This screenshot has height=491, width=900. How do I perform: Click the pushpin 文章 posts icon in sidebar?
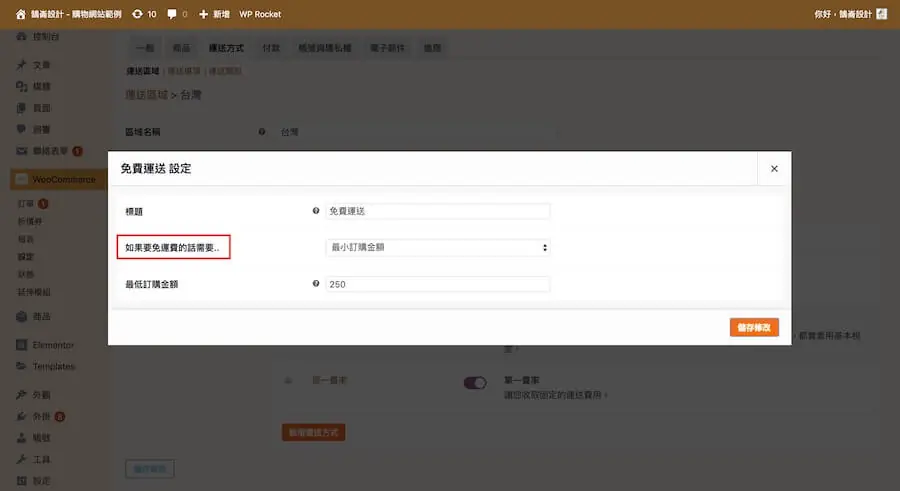[21, 65]
